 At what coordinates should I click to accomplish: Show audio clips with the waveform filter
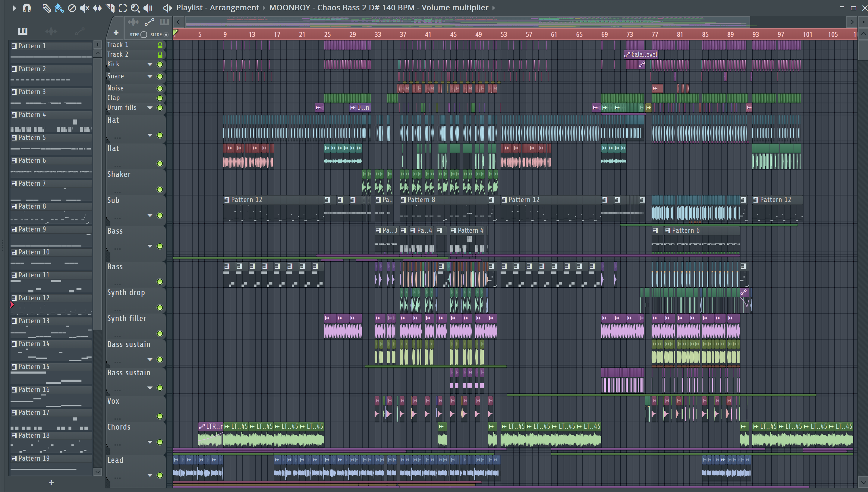click(51, 31)
